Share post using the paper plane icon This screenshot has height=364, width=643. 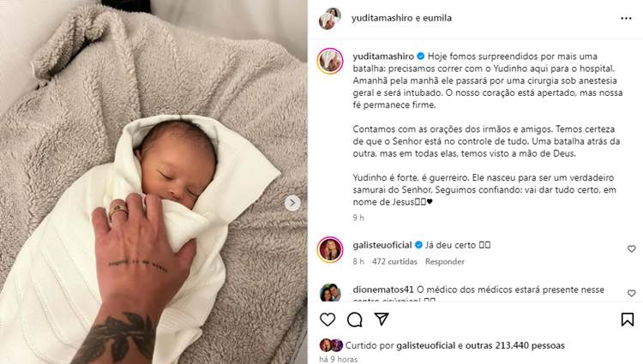382,319
